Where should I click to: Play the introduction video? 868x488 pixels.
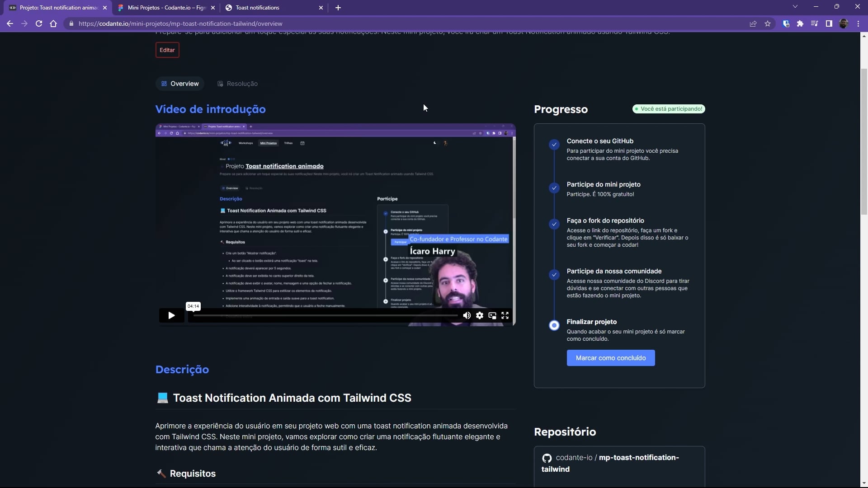[171, 315]
